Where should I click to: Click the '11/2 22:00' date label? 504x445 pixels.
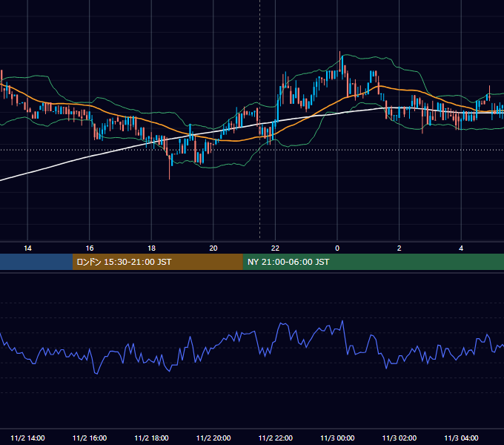tap(276, 438)
